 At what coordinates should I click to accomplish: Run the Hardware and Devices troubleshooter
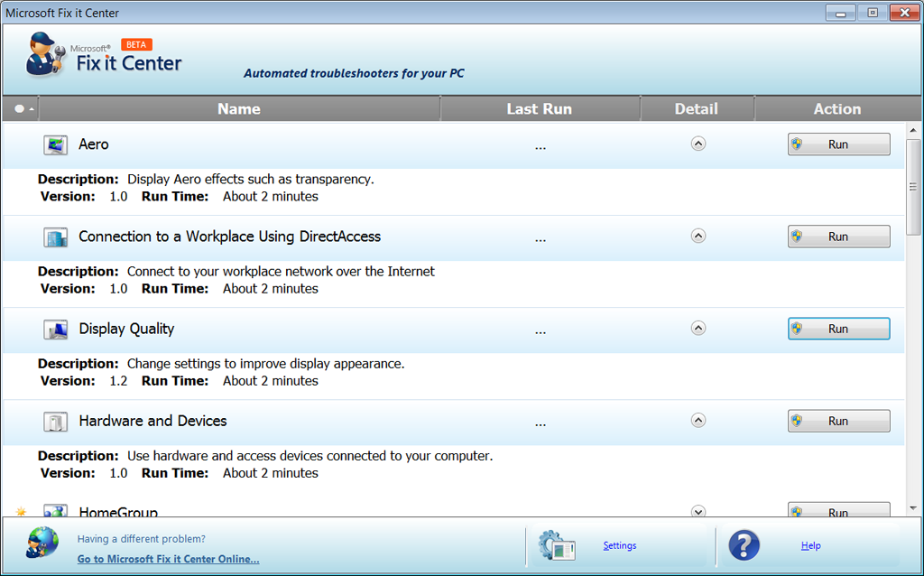point(839,421)
